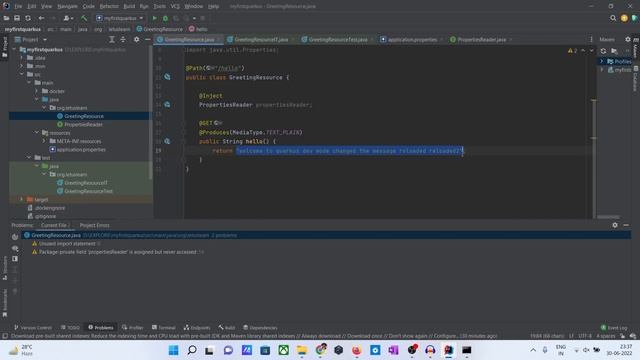Image resolution: width=640 pixels, height=360 pixels.
Task: Open the Dependencies tool window
Action: (x=260, y=327)
